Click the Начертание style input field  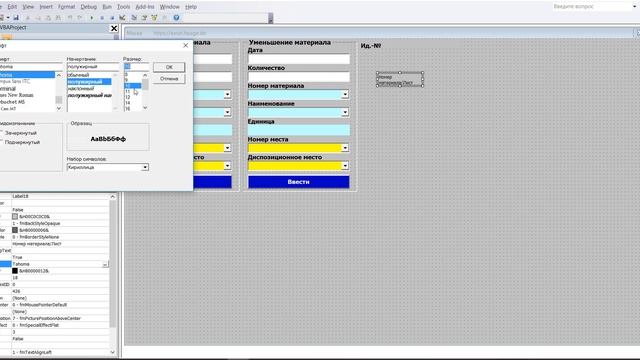(93, 67)
